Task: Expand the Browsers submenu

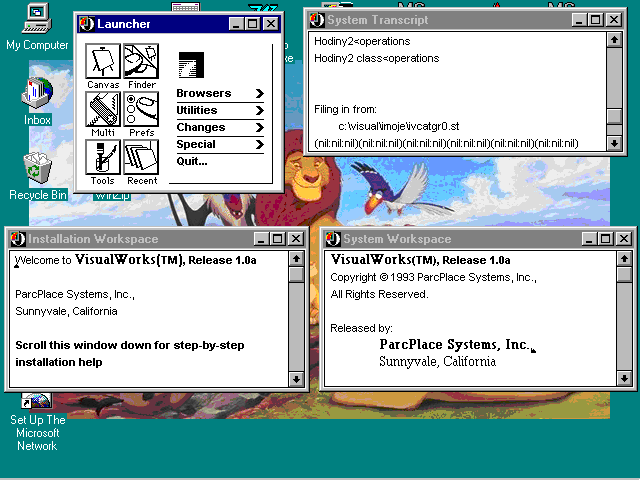Action: click(x=220, y=93)
